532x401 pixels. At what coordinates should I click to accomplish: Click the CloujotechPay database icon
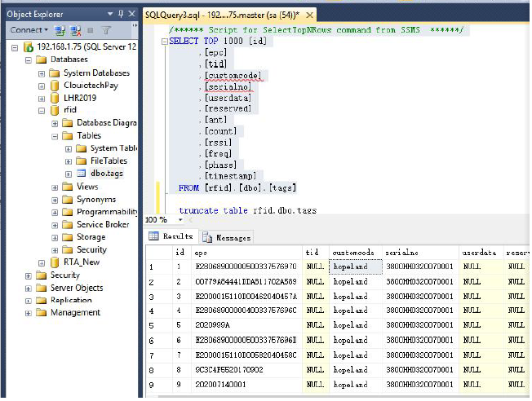coord(55,86)
